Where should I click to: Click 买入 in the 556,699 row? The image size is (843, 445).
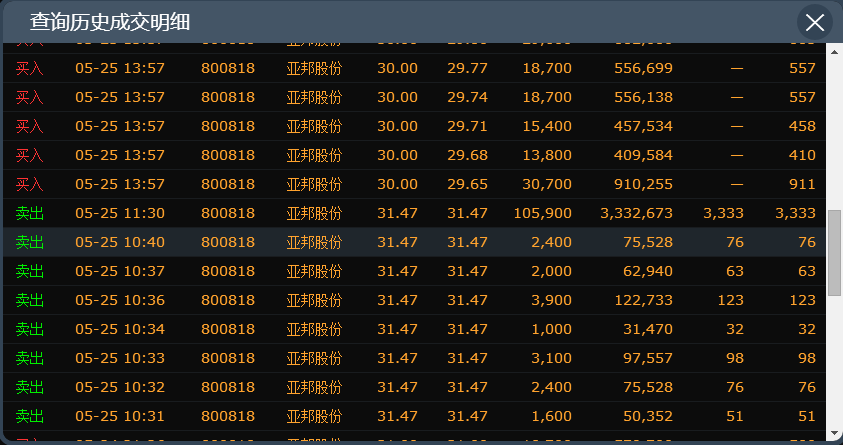(30, 68)
